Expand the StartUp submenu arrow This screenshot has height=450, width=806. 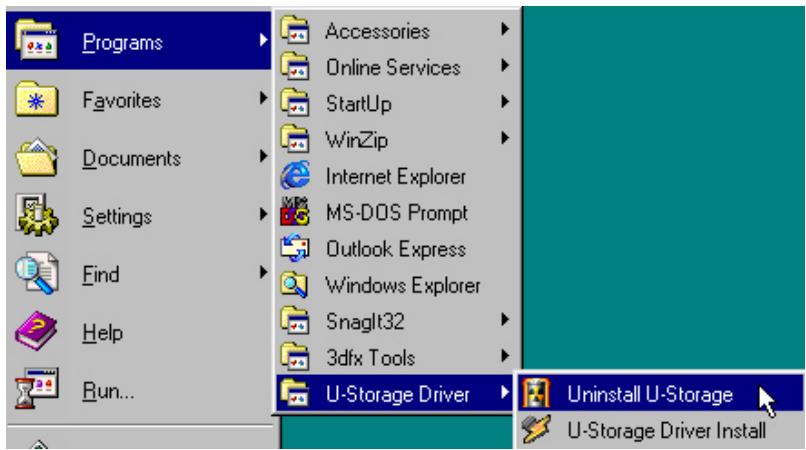505,102
